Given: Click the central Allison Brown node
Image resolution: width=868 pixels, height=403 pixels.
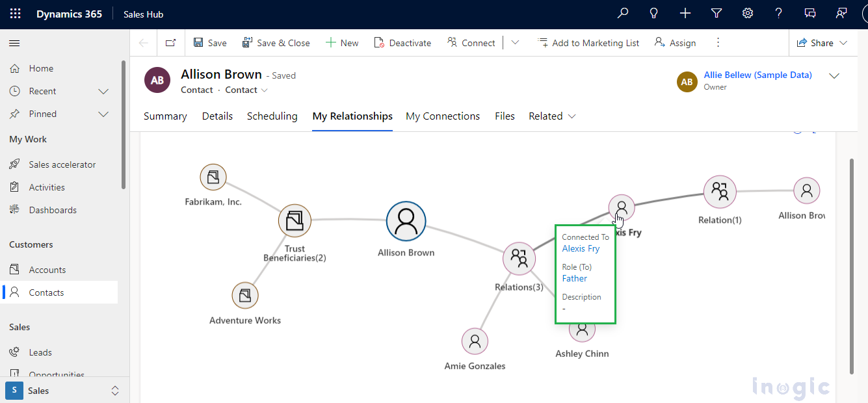Looking at the screenshot, I should (x=406, y=221).
